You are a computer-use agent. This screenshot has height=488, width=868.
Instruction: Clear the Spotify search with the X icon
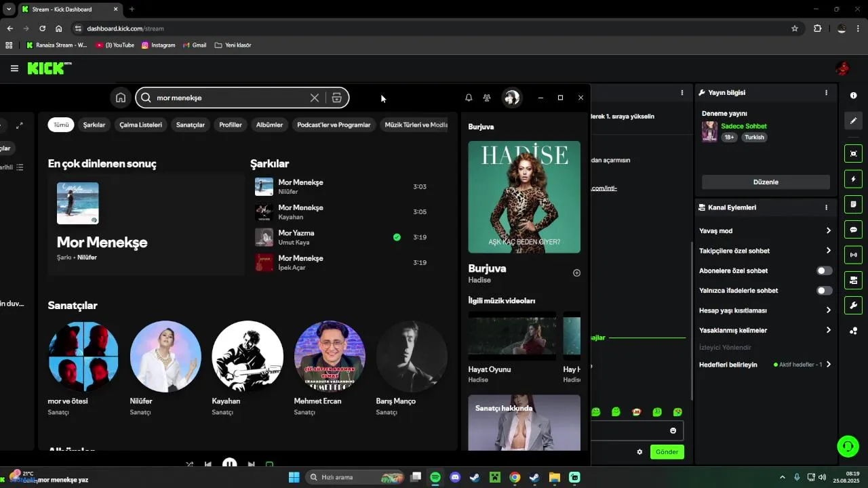click(315, 98)
